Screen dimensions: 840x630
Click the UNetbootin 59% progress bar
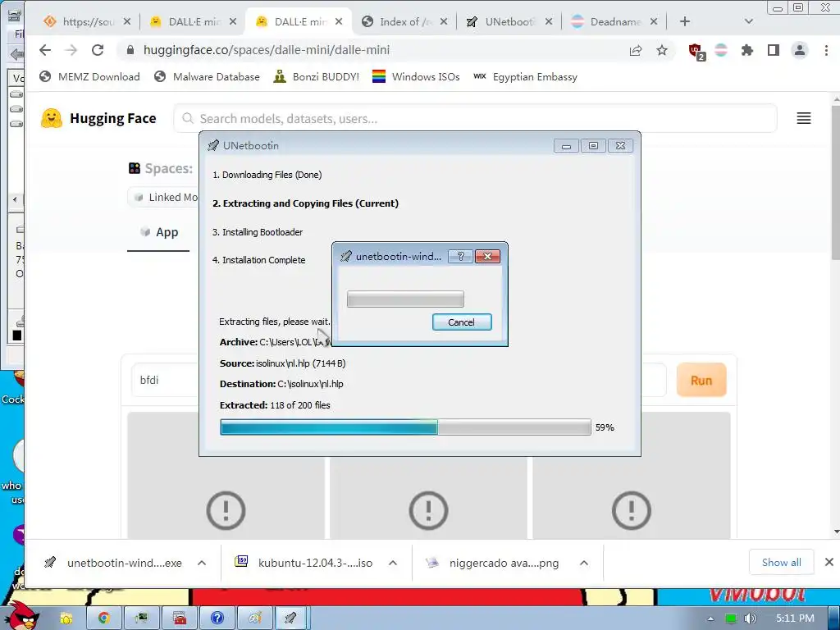click(405, 427)
